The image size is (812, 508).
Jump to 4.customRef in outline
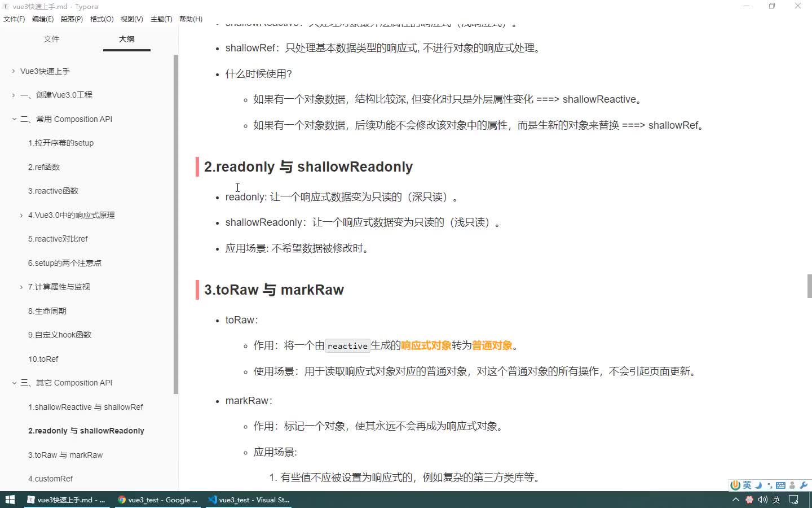coord(51,479)
